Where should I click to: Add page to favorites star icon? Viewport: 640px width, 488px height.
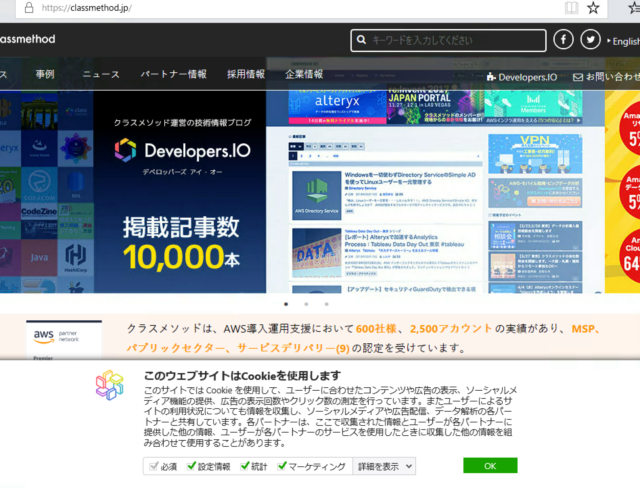tap(593, 8)
